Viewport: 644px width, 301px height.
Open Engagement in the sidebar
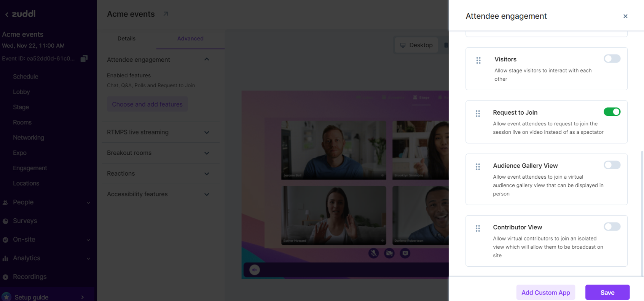coord(30,168)
